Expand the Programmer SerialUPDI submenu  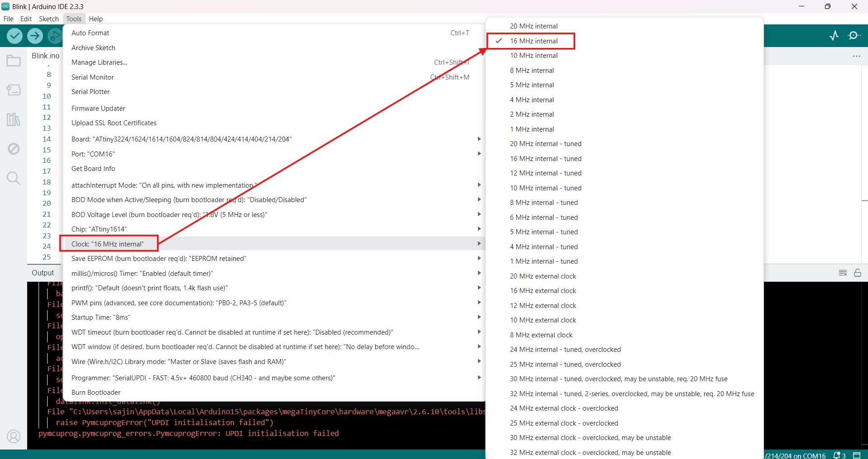273,378
